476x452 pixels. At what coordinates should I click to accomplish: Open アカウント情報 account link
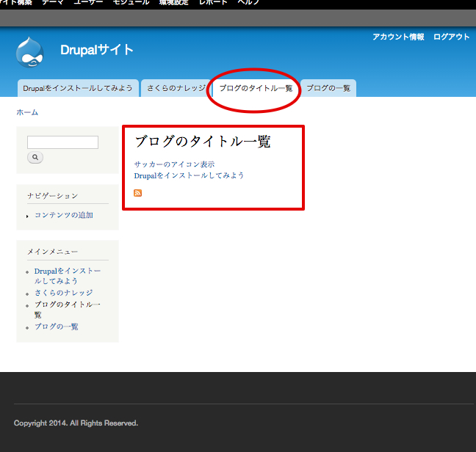click(398, 37)
